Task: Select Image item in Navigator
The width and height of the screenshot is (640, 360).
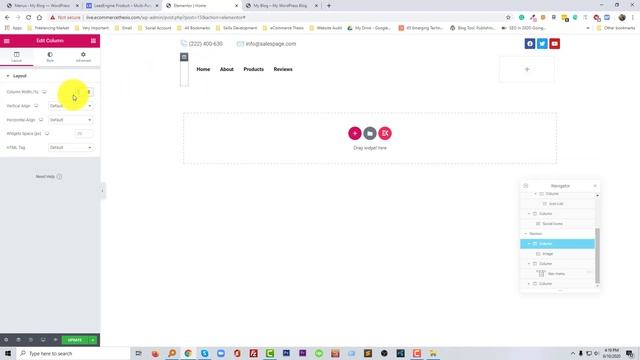Action: coord(548,254)
